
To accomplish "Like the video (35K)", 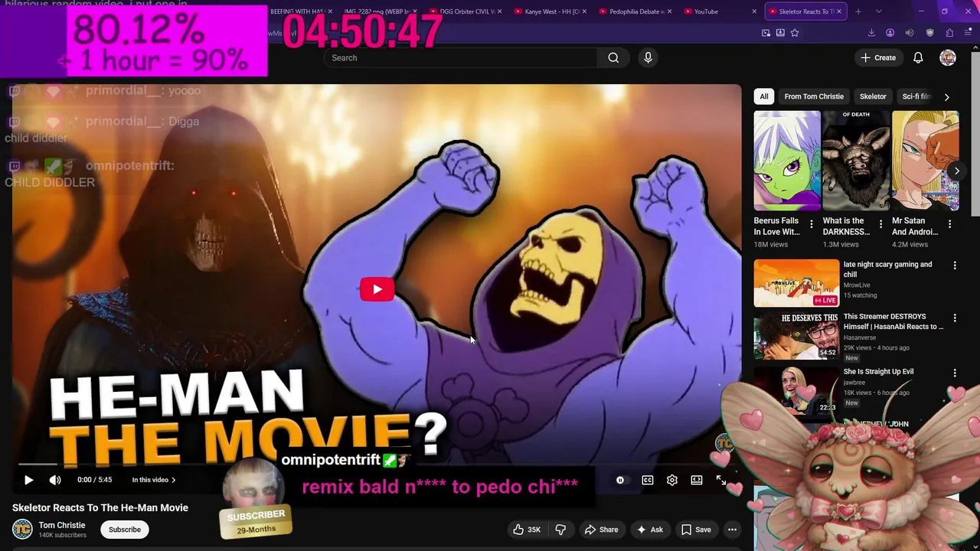I will click(x=527, y=530).
